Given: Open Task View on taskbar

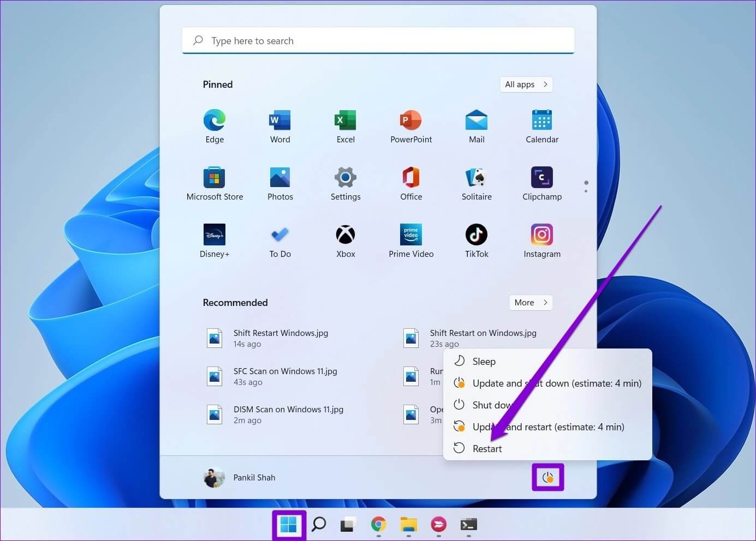Looking at the screenshot, I should pos(348,525).
